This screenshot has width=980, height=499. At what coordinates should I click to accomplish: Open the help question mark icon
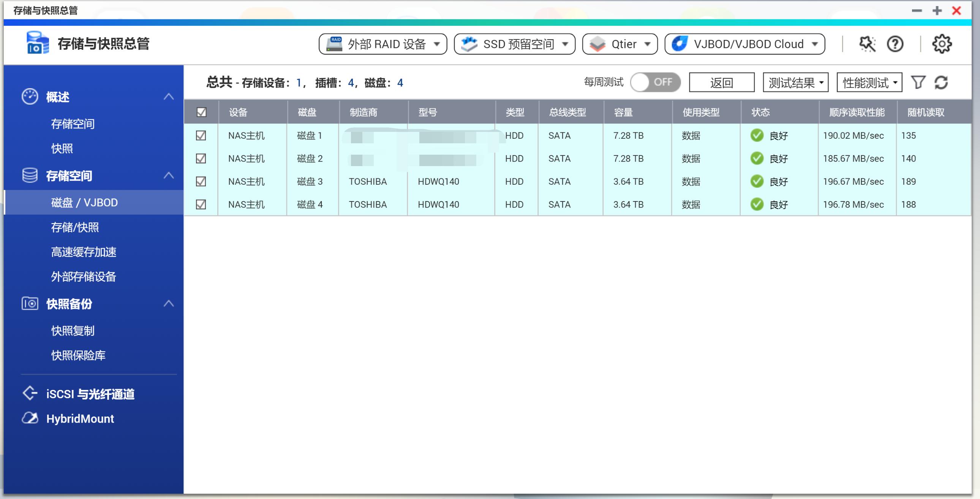(896, 44)
